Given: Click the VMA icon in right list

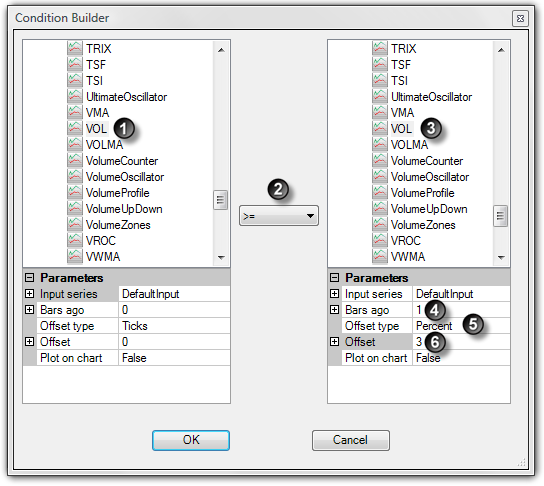Looking at the screenshot, I should pyautogui.click(x=380, y=112).
